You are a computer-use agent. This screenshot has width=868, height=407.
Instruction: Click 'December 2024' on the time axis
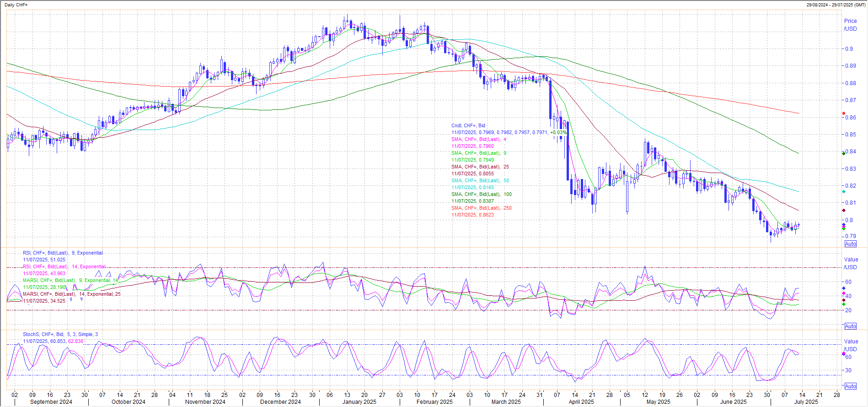[x=280, y=402]
